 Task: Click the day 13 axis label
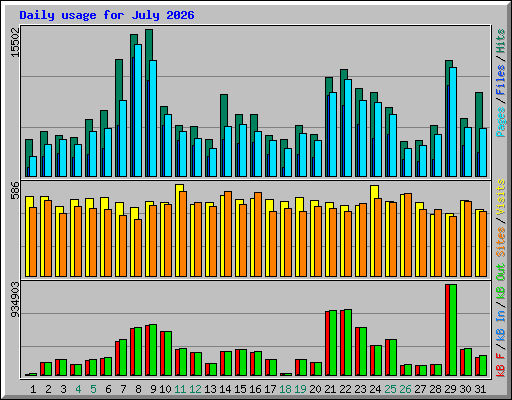point(210,389)
